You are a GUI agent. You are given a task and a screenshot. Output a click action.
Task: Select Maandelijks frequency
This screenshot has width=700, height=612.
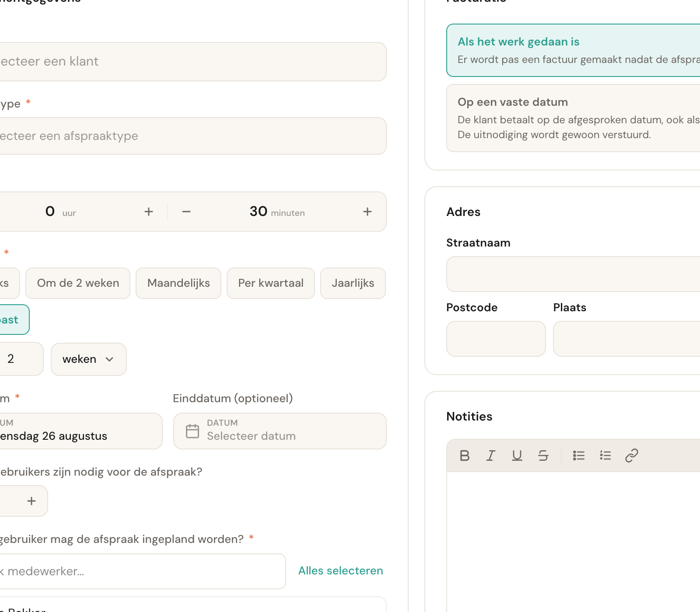[178, 283]
